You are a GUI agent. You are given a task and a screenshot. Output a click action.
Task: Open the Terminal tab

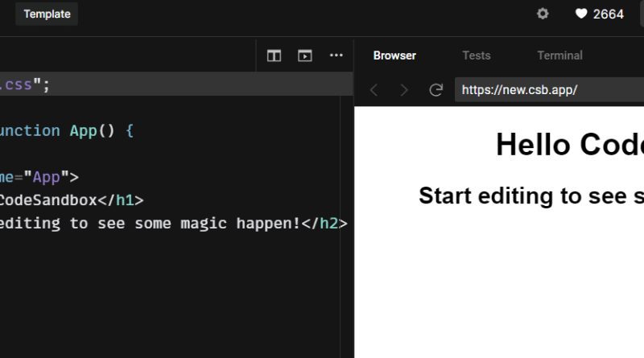(x=559, y=56)
